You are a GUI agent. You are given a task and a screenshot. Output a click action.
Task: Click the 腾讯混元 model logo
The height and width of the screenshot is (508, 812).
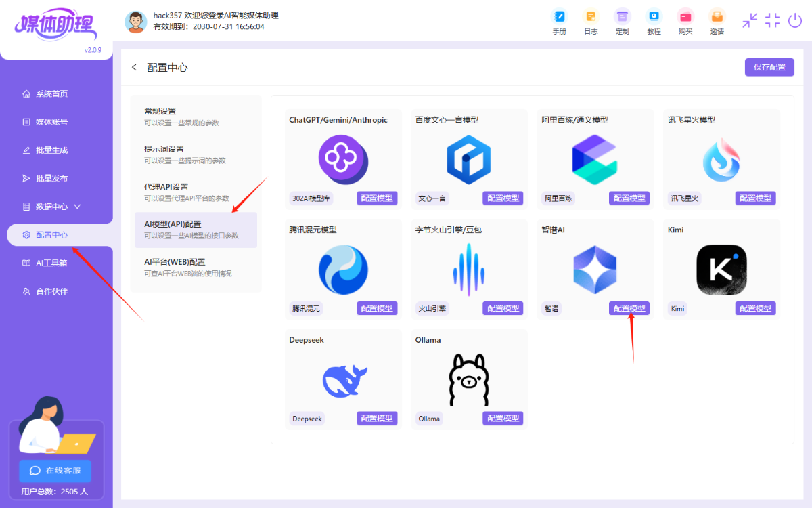(343, 270)
